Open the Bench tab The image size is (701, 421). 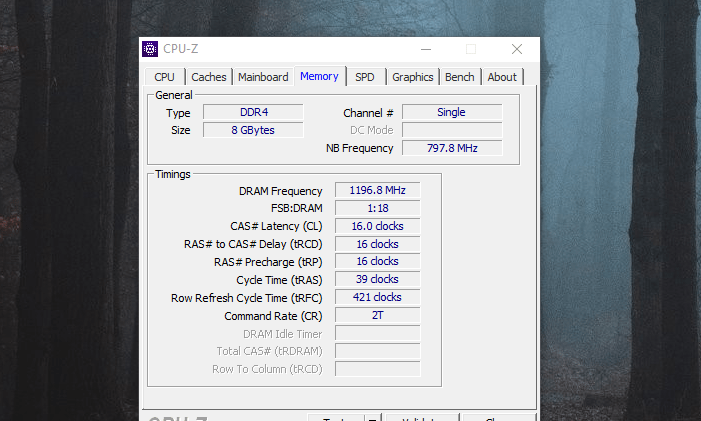point(460,77)
